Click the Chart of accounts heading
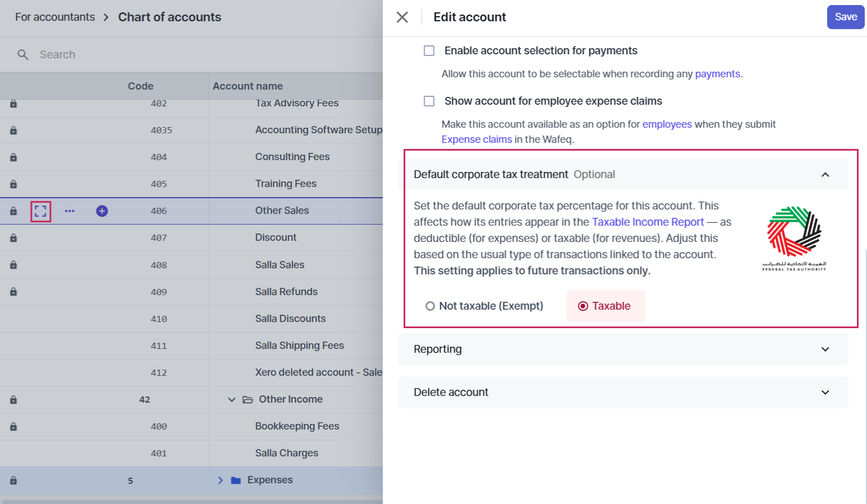This screenshot has width=867, height=504. [x=170, y=17]
